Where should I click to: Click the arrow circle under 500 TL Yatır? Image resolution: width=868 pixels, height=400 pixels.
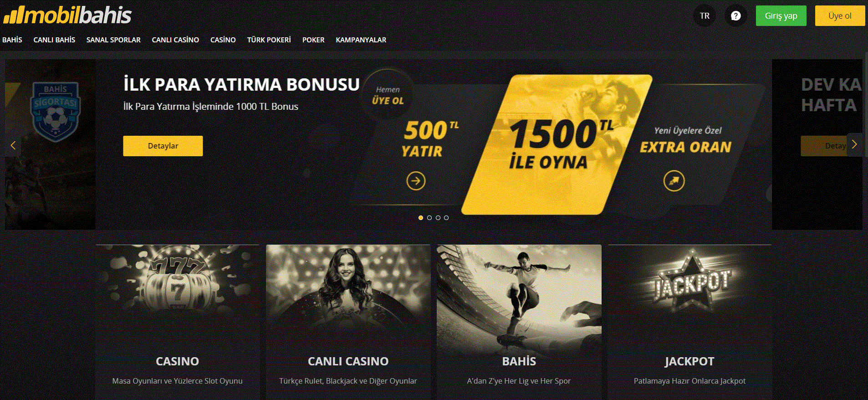(x=416, y=181)
